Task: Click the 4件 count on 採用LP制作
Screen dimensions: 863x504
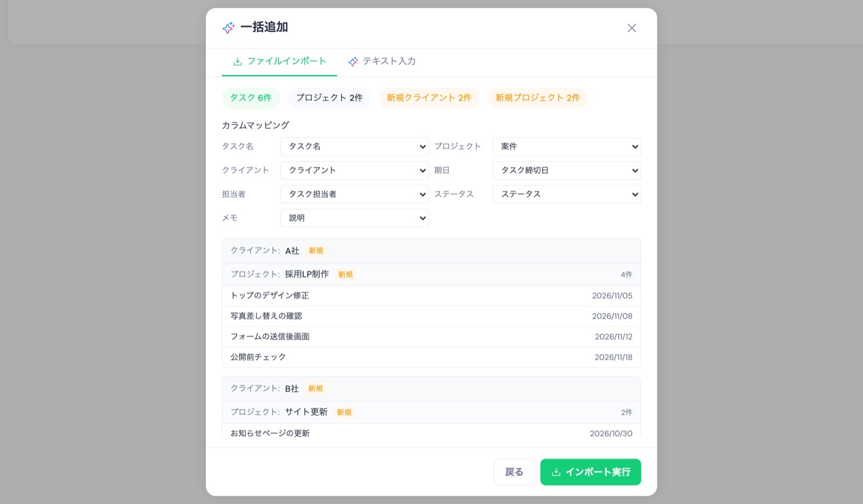Action: click(x=626, y=274)
